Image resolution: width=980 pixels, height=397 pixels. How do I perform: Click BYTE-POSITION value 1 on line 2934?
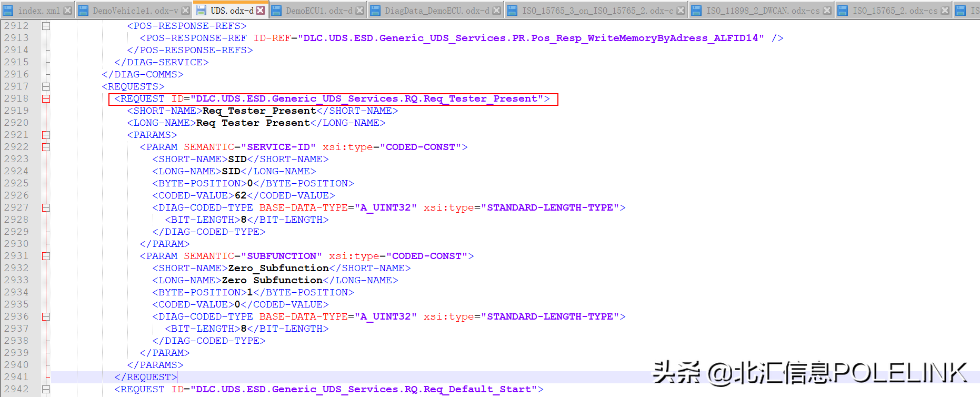coord(250,292)
